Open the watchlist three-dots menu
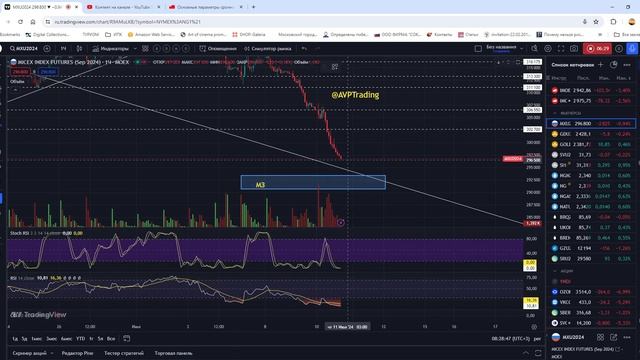640x360 pixels. [x=627, y=64]
